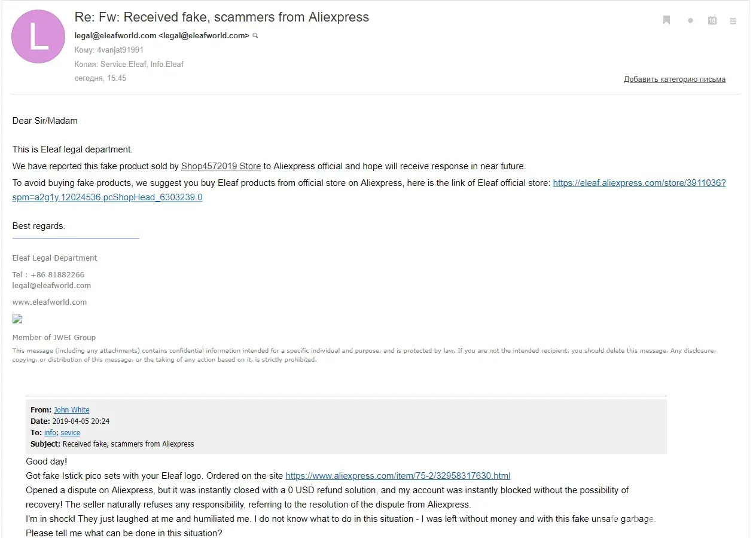Image resolution: width=756 pixels, height=538 pixels.
Task: Click the 'Dear Sir/Madam' greeting
Action: pyautogui.click(x=45, y=121)
